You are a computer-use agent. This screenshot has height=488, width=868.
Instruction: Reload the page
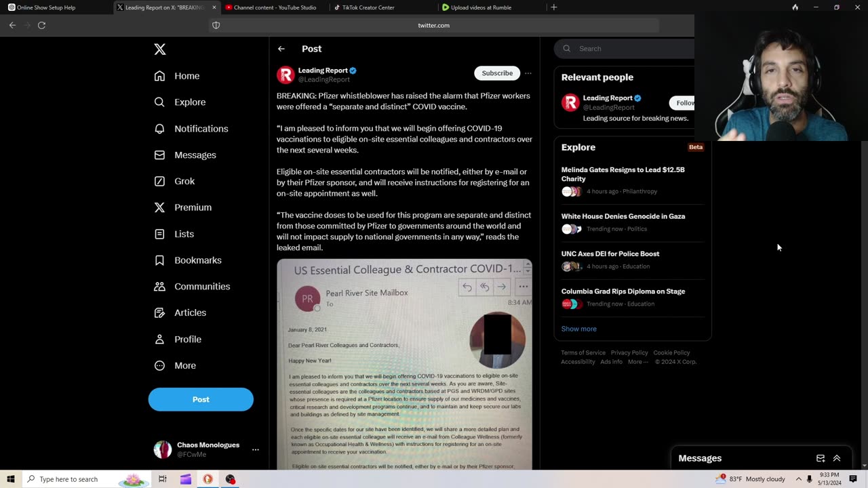pos(41,25)
